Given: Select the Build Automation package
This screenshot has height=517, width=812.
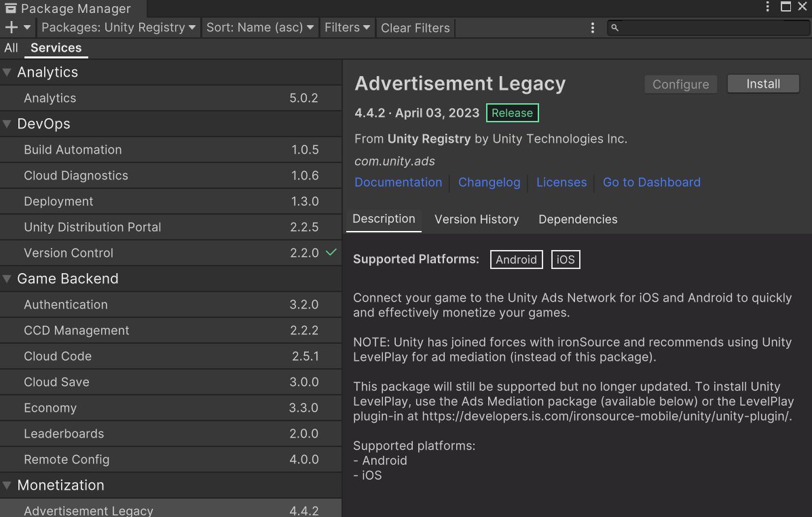Looking at the screenshot, I should 171,149.
